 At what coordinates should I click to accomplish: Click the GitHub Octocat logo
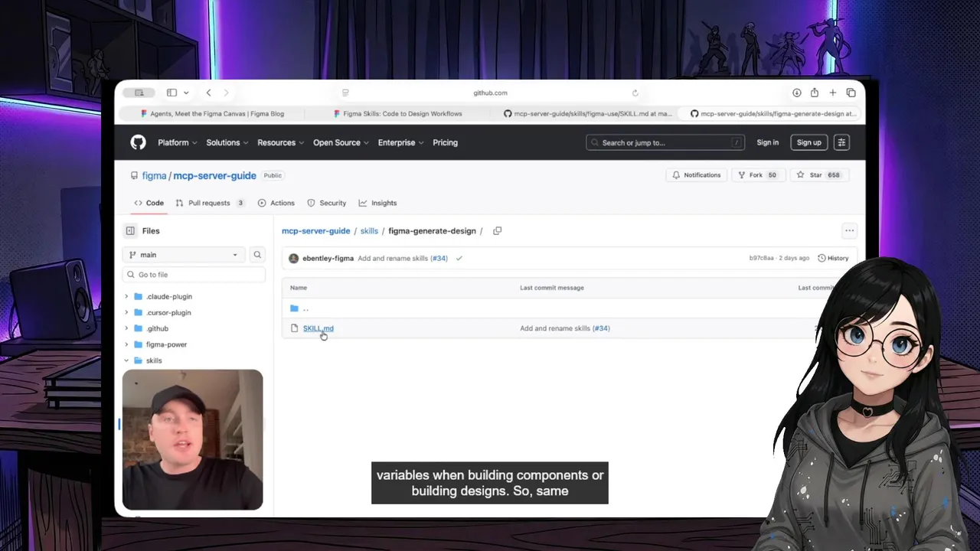click(x=138, y=142)
